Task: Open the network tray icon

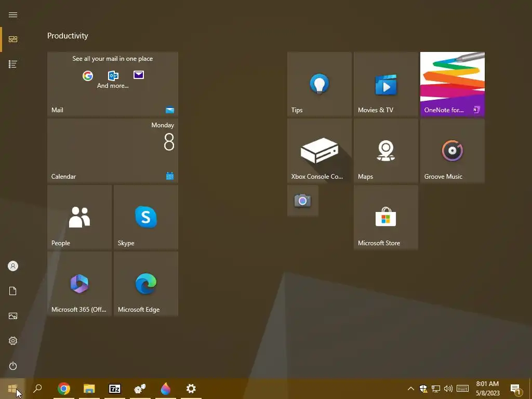Action: click(x=436, y=389)
